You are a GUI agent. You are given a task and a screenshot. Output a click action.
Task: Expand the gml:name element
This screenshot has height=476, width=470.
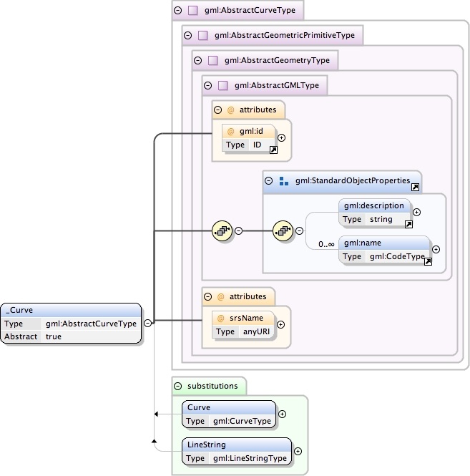click(x=436, y=250)
